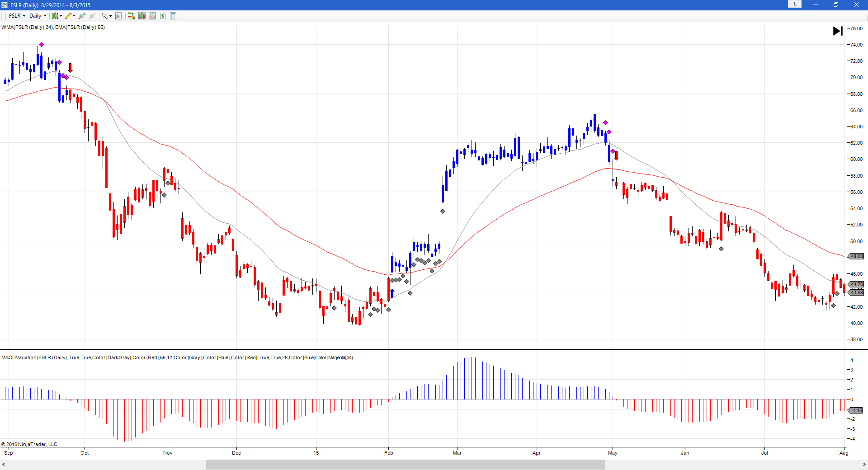Open the indicators line chart icon
Screen dimensions: 868x470
(152, 16)
